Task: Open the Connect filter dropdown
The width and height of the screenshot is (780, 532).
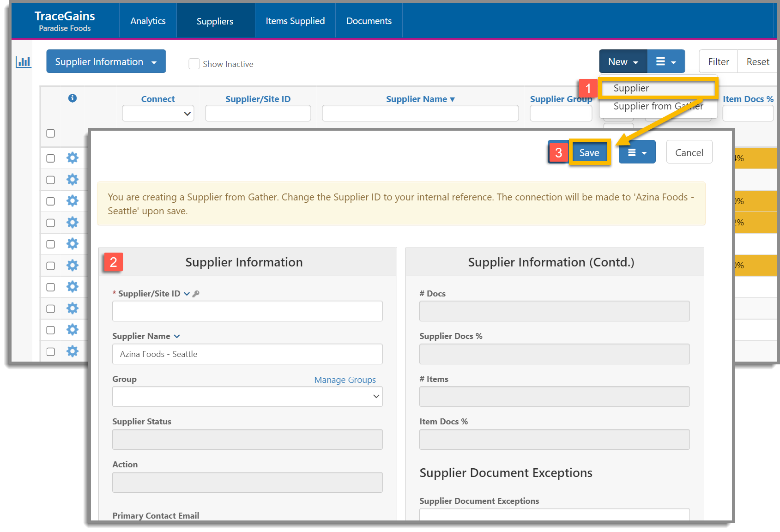Action: coord(158,113)
